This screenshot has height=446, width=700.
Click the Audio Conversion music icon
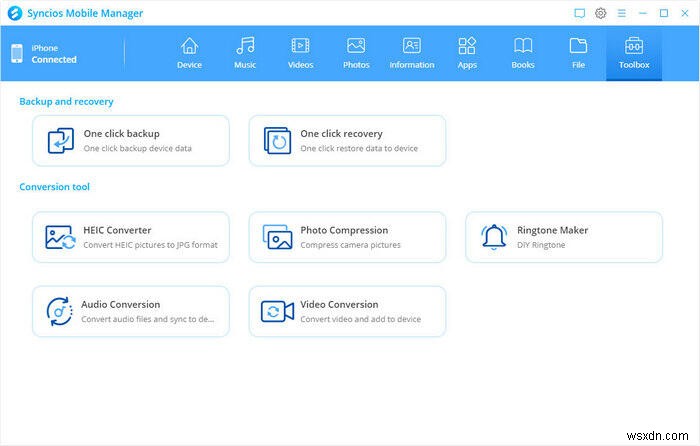coord(59,312)
